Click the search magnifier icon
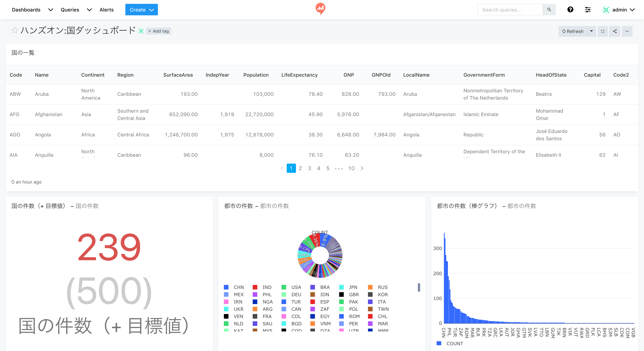644x351 pixels. point(549,10)
